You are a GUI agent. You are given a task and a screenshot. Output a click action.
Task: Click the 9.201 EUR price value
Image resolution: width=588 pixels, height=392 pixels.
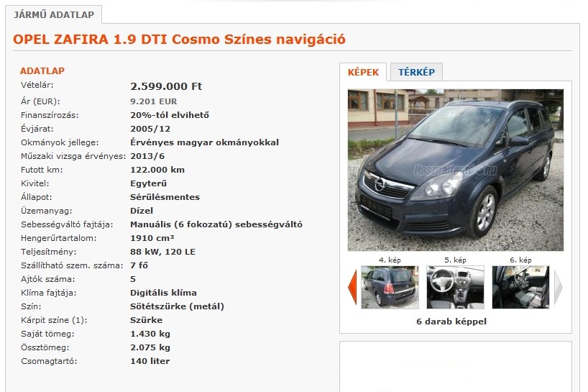point(153,101)
